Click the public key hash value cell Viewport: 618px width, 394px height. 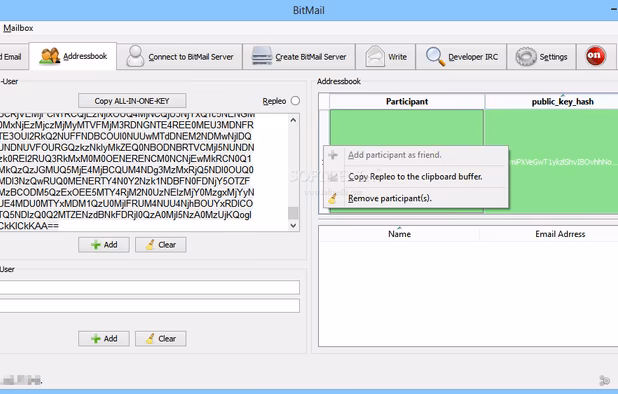(563, 162)
